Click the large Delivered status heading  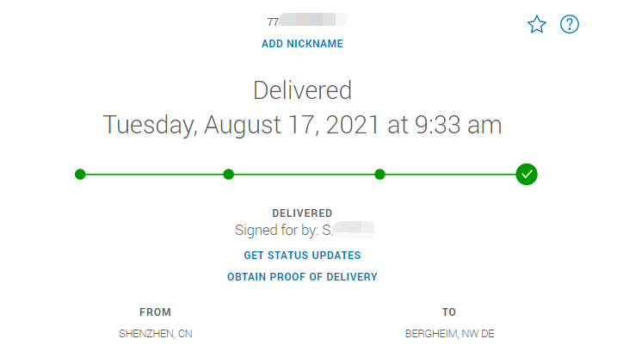click(303, 90)
